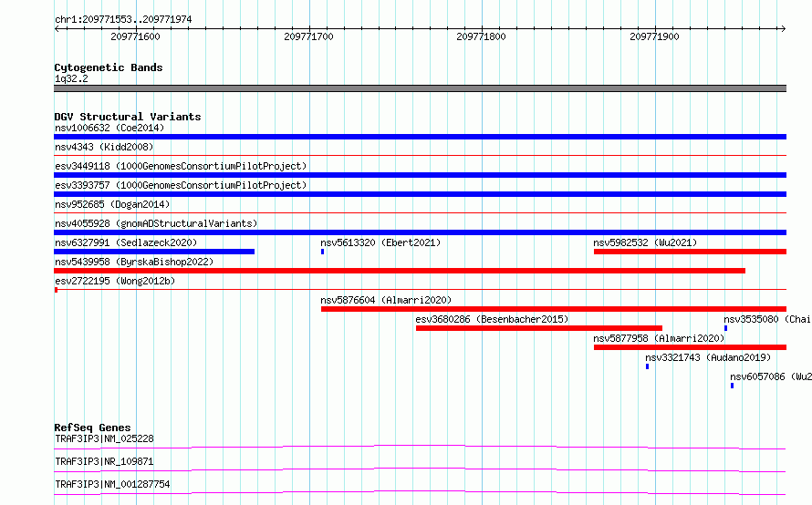This screenshot has height=505, width=812.
Task: Click ruler position 209771900
Action: click(x=654, y=36)
